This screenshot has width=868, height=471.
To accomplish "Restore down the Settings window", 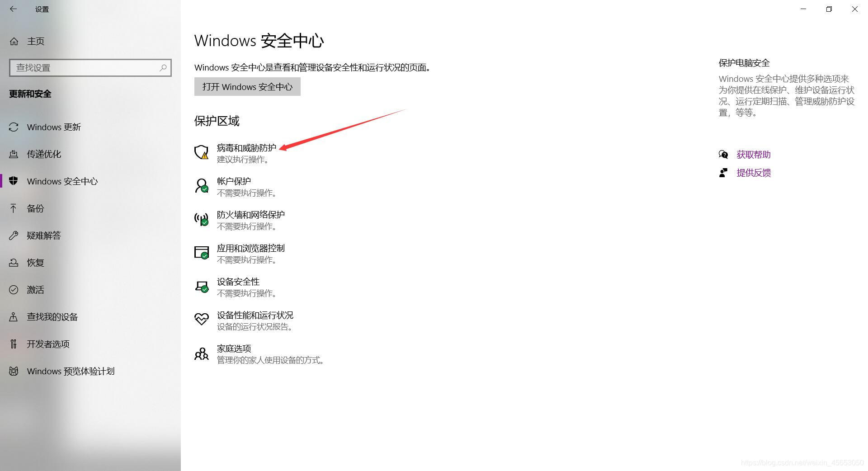I will point(829,9).
